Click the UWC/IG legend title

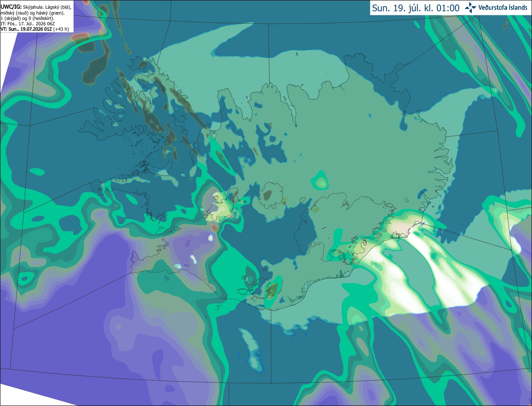[11, 7]
